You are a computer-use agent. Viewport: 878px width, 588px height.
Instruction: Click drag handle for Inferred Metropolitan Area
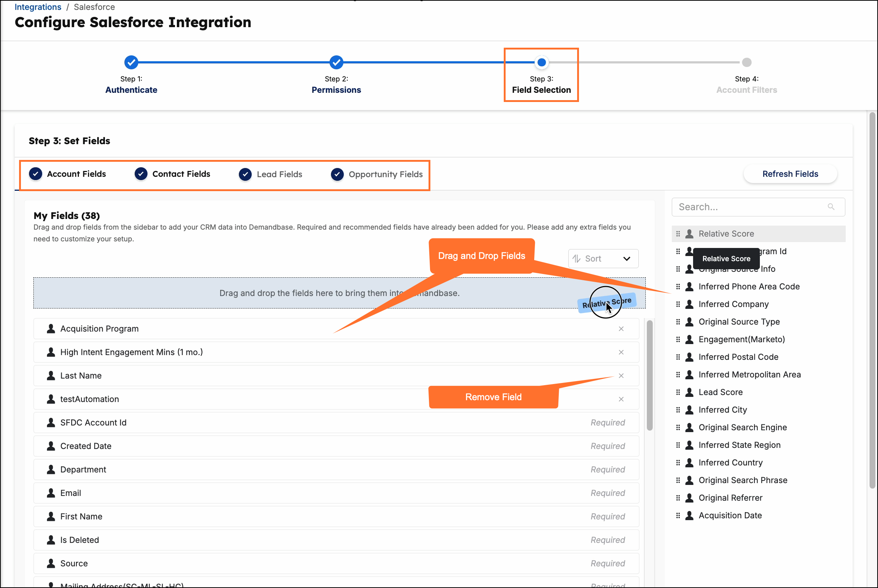(x=678, y=375)
